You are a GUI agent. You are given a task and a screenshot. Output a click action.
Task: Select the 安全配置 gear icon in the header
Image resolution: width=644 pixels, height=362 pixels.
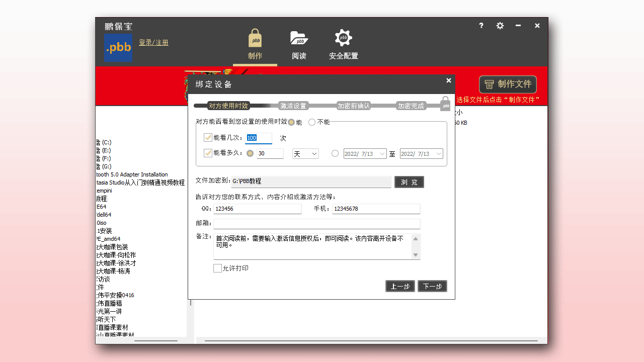(x=343, y=37)
